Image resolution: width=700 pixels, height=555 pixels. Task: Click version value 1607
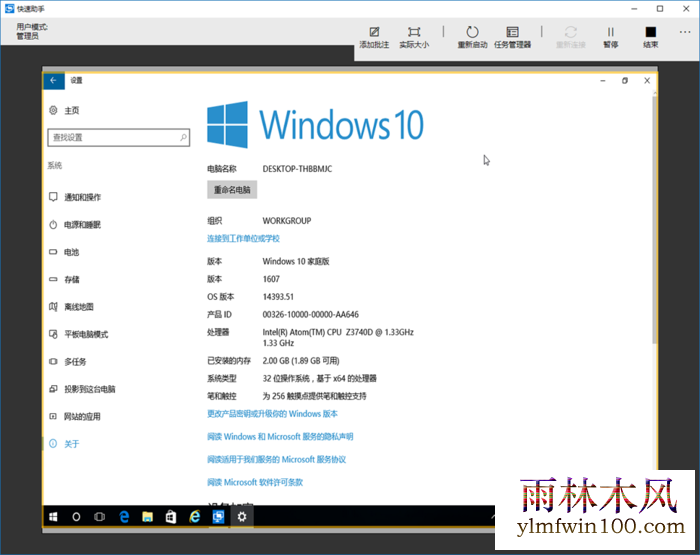271,279
